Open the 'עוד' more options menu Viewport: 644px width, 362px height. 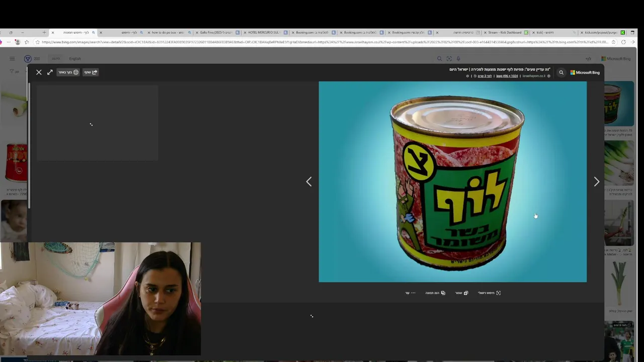(410, 293)
